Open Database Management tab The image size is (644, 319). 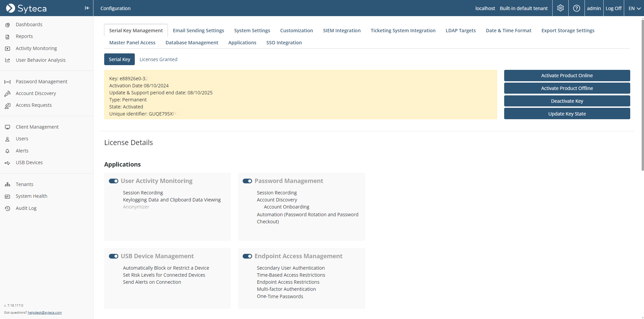tap(192, 43)
